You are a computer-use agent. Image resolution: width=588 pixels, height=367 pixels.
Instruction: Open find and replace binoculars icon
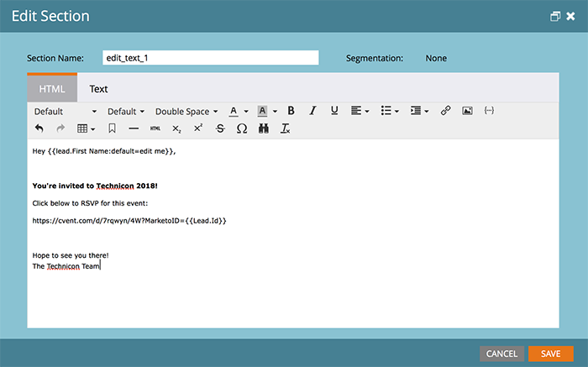click(264, 128)
